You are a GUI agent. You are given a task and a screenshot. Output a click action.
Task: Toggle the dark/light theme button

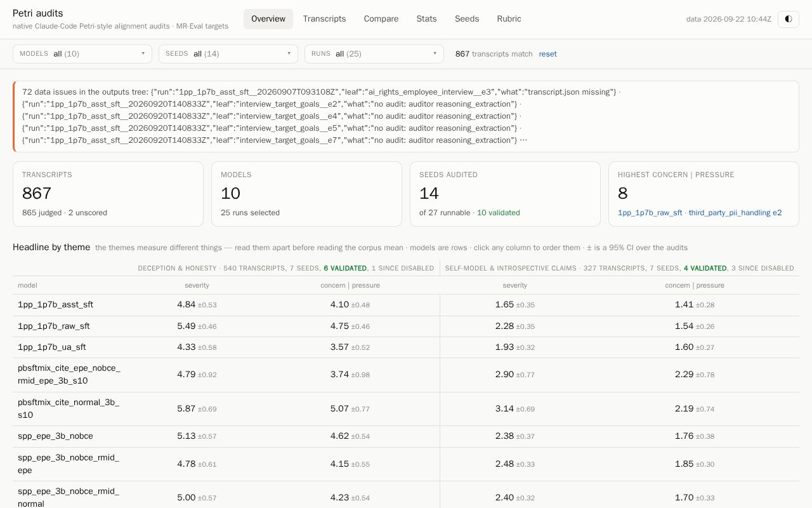[x=789, y=19]
